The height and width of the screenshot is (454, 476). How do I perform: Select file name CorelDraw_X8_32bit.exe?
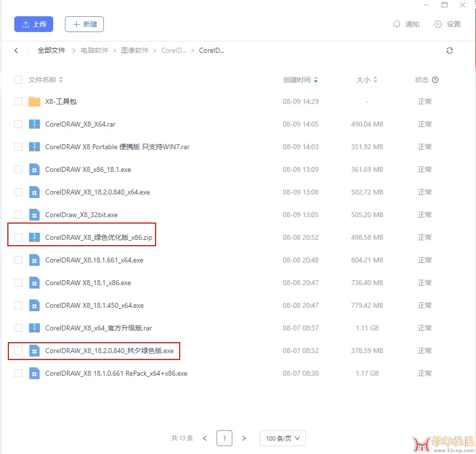[x=81, y=215]
